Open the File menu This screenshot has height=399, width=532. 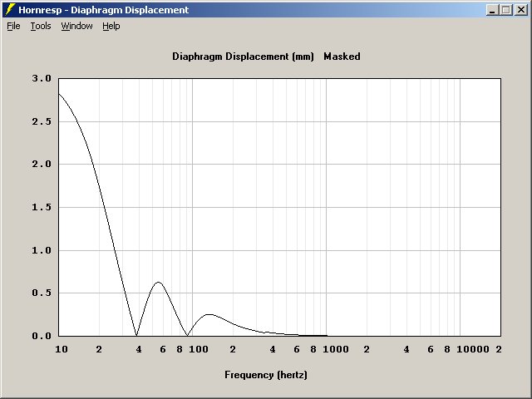pos(13,26)
